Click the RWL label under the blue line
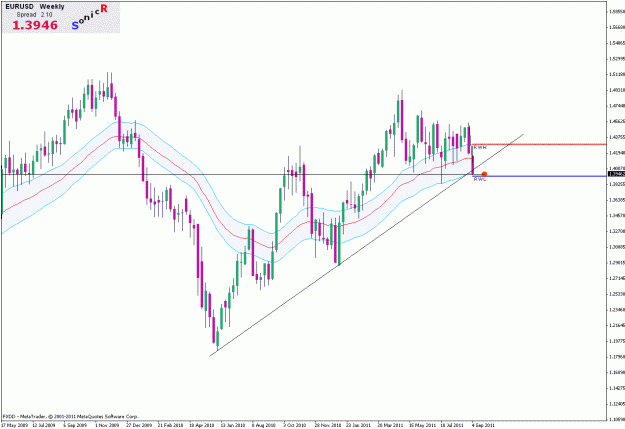 480,179
